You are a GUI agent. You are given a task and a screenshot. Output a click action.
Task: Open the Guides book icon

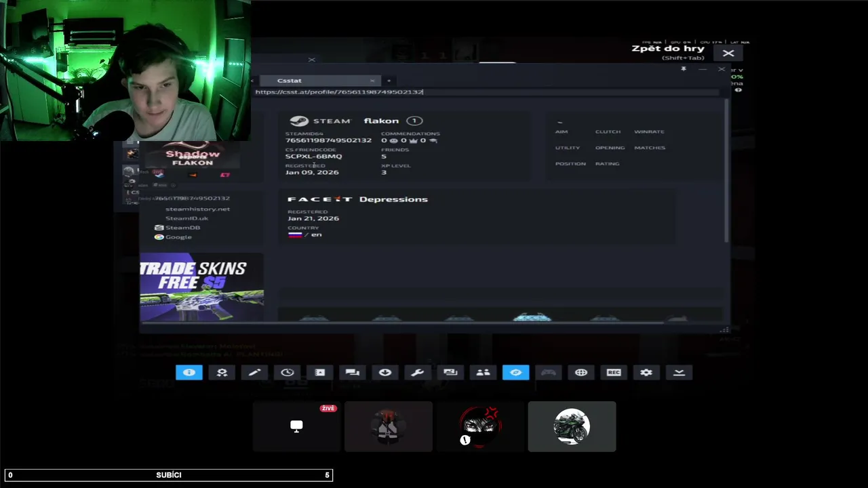click(x=320, y=372)
